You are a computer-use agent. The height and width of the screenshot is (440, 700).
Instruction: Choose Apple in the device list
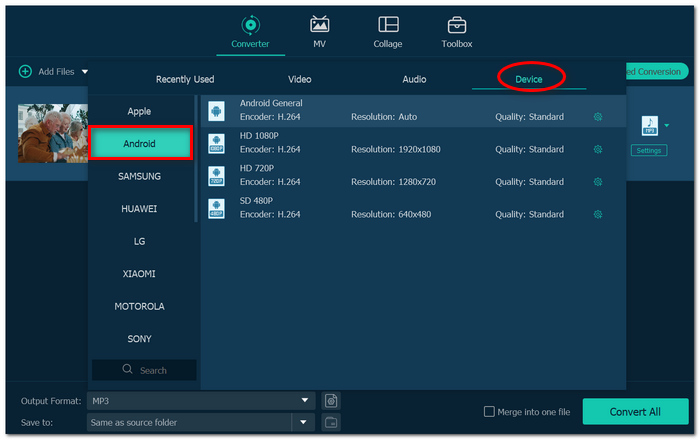tap(139, 111)
